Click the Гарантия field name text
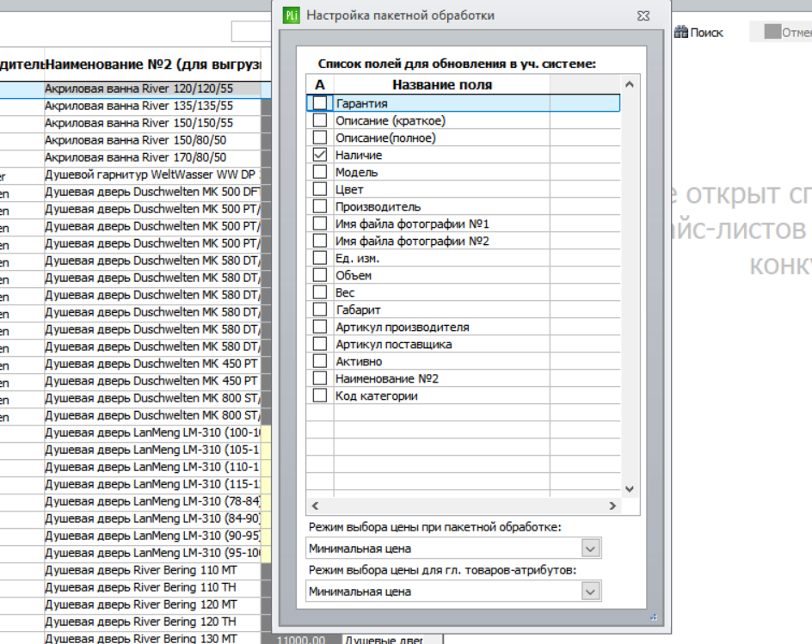 [x=361, y=103]
